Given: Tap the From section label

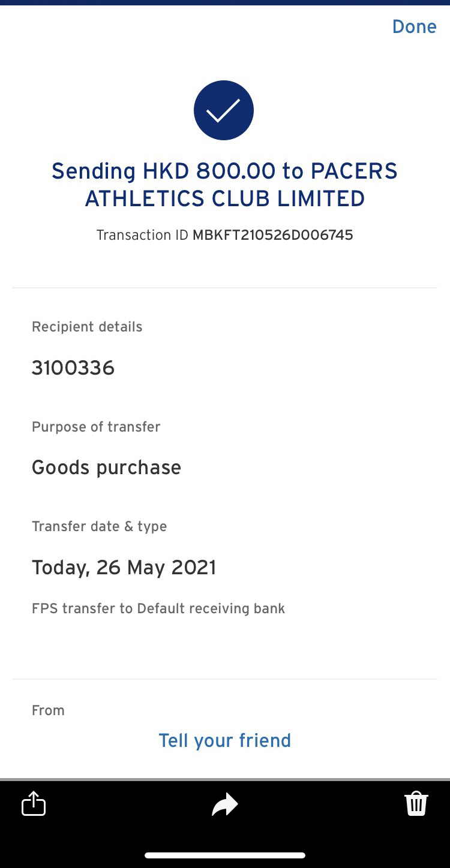Looking at the screenshot, I should 48,710.
